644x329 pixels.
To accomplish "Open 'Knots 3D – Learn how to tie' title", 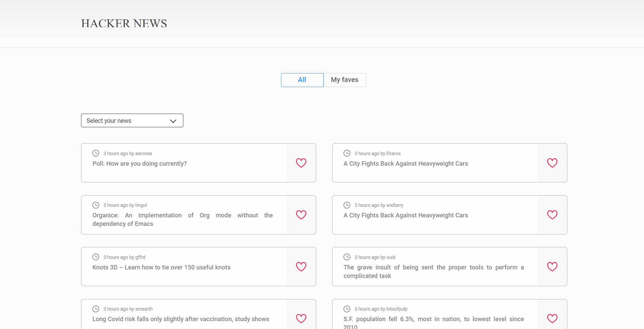I will click(162, 267).
